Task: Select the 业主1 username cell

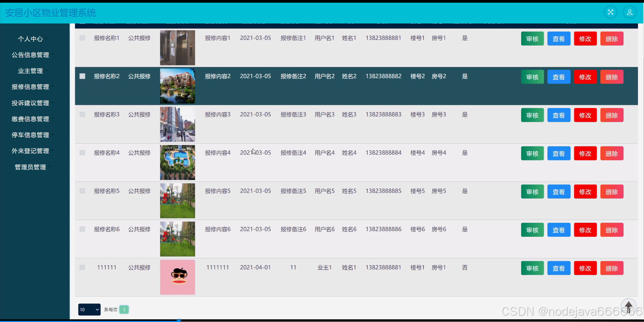Action: click(x=324, y=267)
